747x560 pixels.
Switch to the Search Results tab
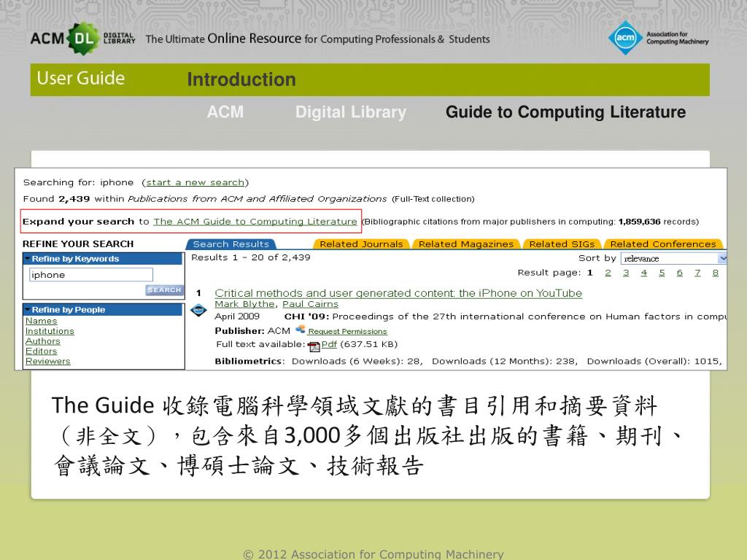(x=231, y=244)
